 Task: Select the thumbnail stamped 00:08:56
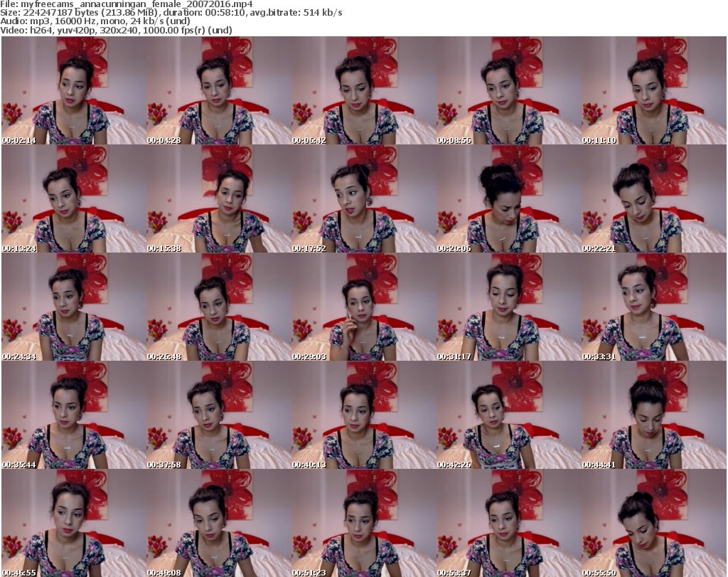[x=508, y=90]
